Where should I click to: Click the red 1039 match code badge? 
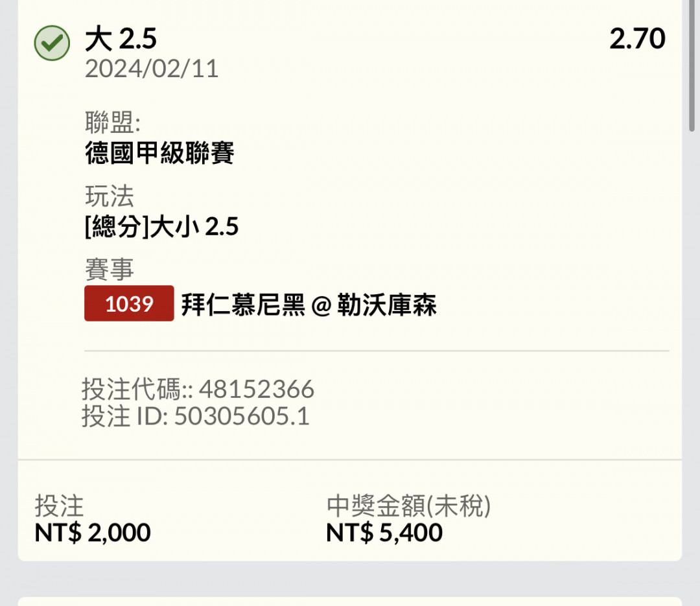point(129,304)
